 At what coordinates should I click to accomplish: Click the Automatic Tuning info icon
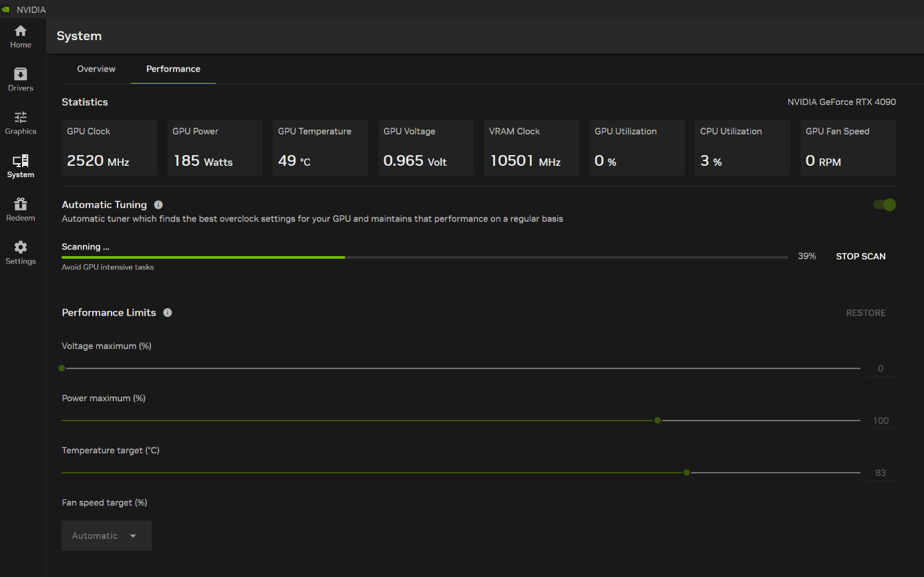[158, 205]
